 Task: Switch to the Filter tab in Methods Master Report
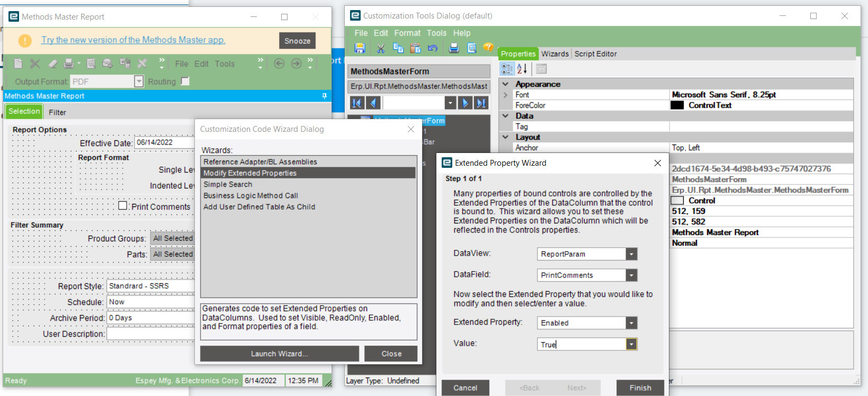click(x=57, y=112)
